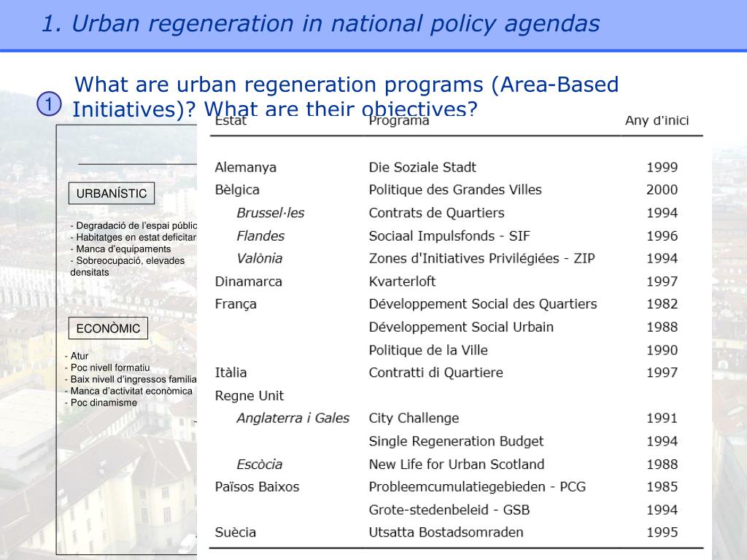Click 'Politique des Grandes Villes'

(x=455, y=190)
